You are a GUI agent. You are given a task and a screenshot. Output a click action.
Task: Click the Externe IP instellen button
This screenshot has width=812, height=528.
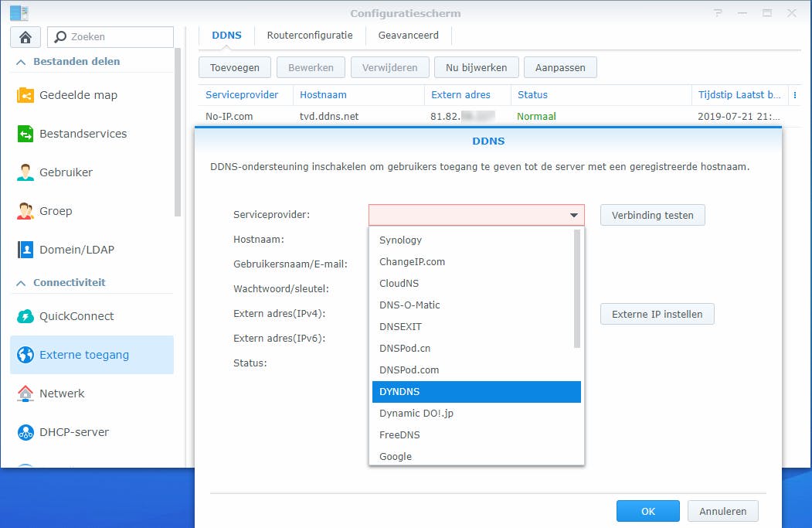click(657, 314)
